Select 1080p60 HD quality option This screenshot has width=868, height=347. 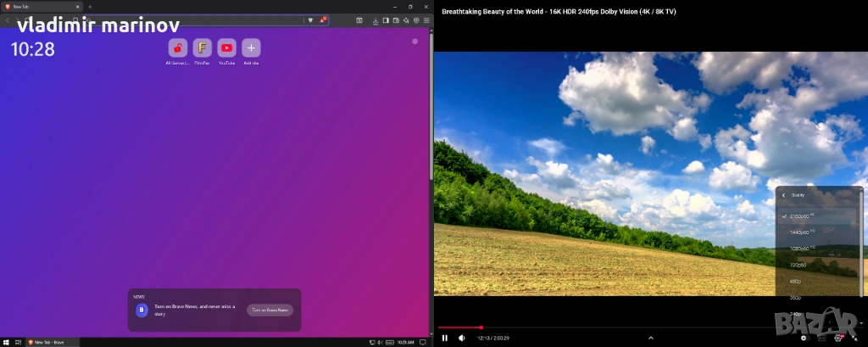[x=818, y=249]
